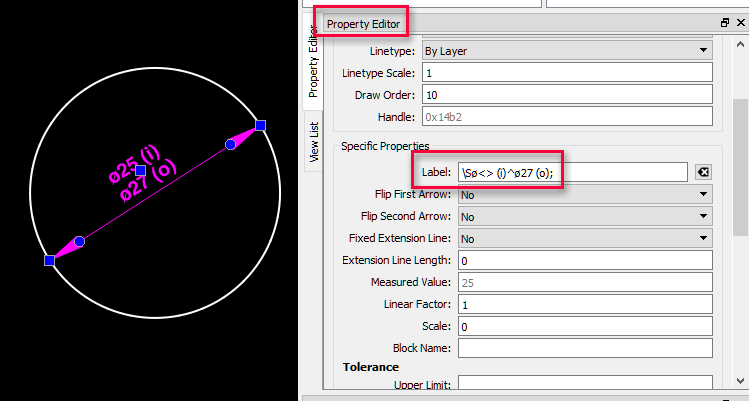Select the upper-right square dimension grip

click(x=260, y=125)
